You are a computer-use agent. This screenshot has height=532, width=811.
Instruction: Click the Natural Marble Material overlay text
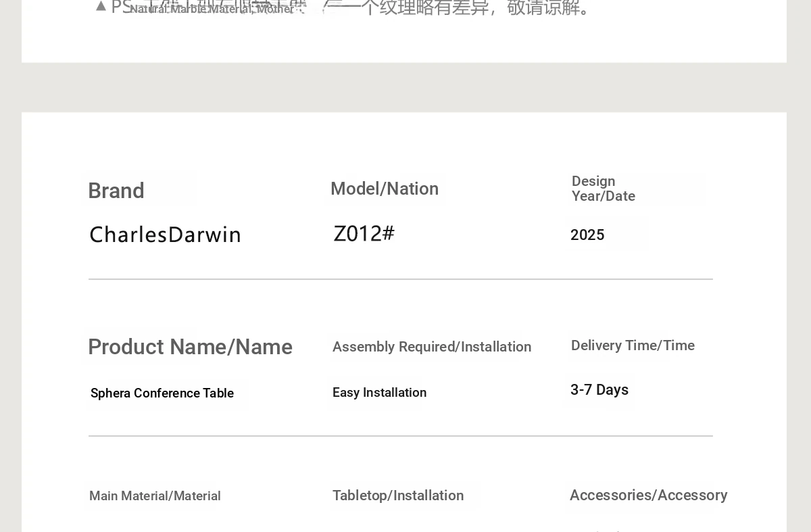coord(211,9)
